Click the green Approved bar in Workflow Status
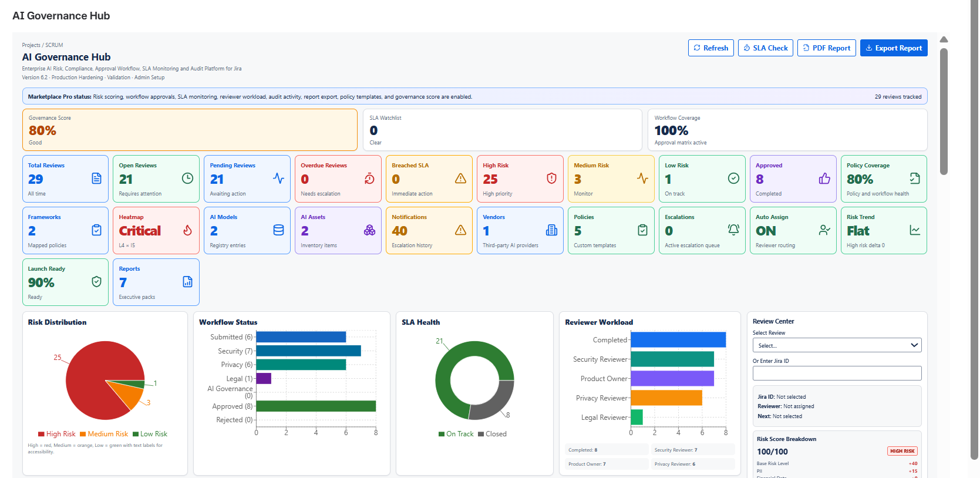This screenshot has height=478, width=980. (316, 406)
